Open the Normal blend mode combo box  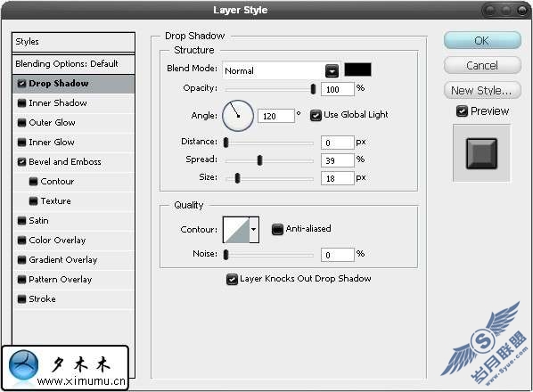click(x=281, y=70)
